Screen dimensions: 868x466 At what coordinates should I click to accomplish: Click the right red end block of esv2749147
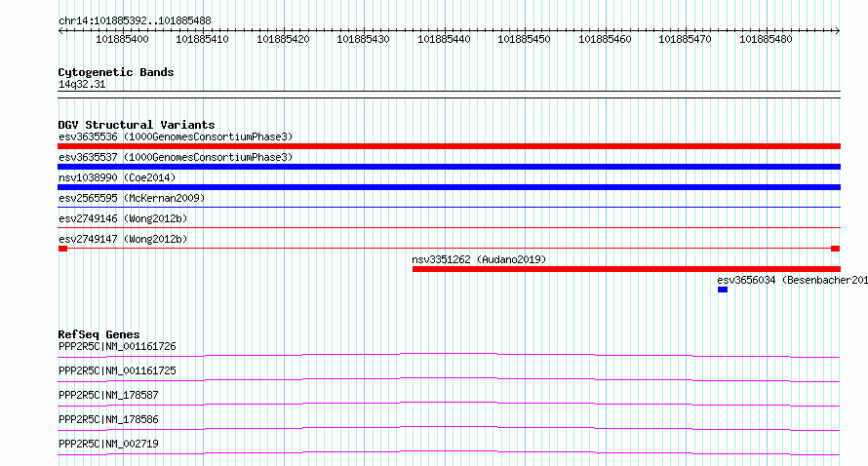click(836, 249)
